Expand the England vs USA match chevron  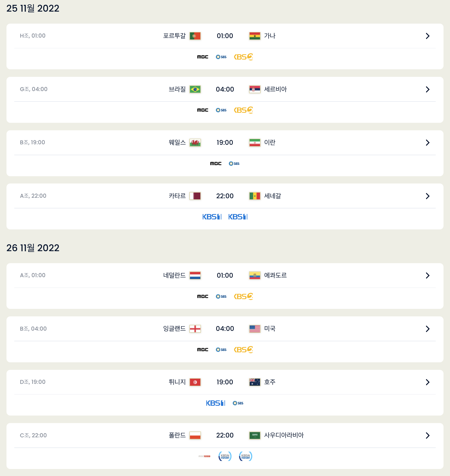click(427, 329)
